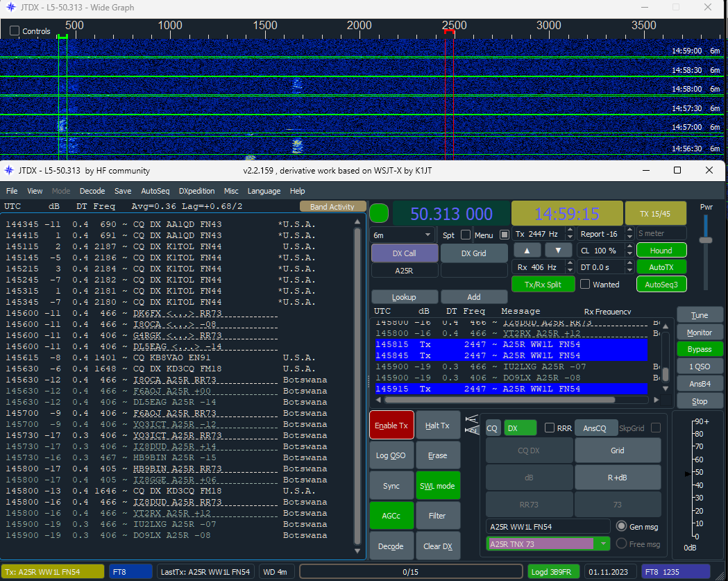Toggle the Tx/Rx Split button
This screenshot has width=728, height=581.
[543, 284]
